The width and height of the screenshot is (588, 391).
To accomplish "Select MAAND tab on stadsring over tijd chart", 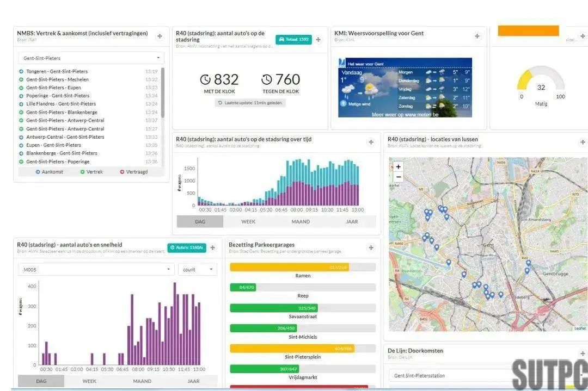I will (x=301, y=222).
